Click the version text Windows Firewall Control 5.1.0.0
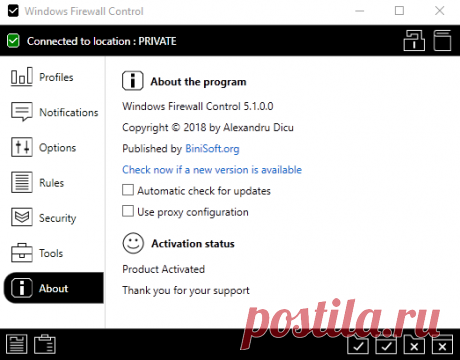Viewport: 460px width, 360px height. click(x=198, y=106)
